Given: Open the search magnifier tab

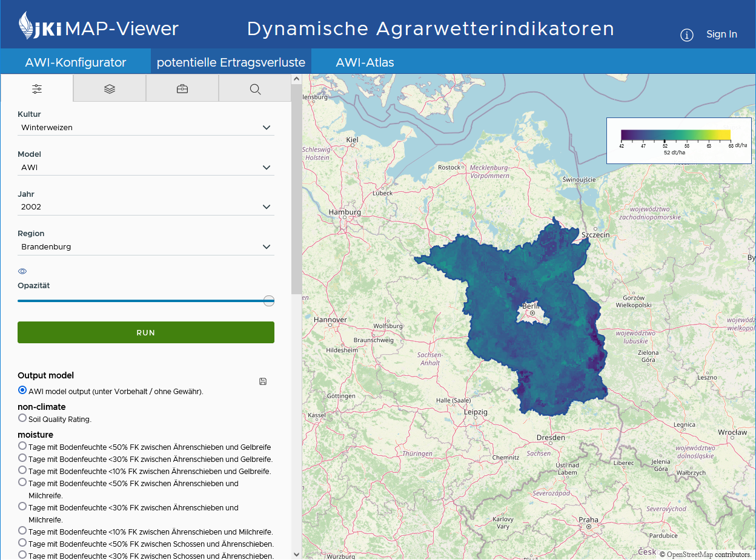Looking at the screenshot, I should tap(255, 89).
